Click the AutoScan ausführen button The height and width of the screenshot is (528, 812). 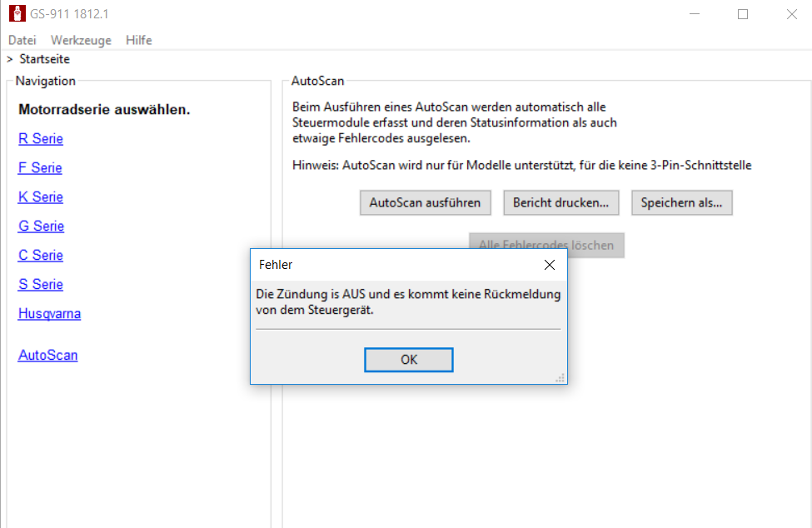(426, 202)
